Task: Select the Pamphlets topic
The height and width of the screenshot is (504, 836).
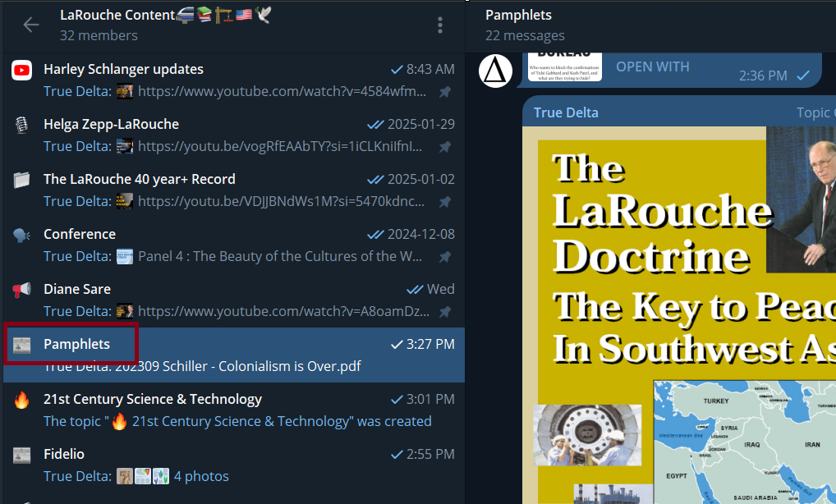Action: pyautogui.click(x=234, y=355)
